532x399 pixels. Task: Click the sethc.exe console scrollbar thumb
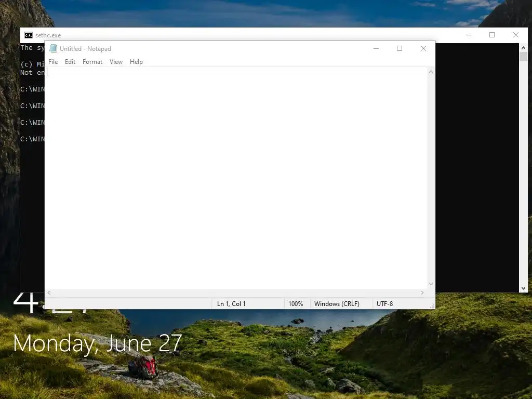[523, 56]
